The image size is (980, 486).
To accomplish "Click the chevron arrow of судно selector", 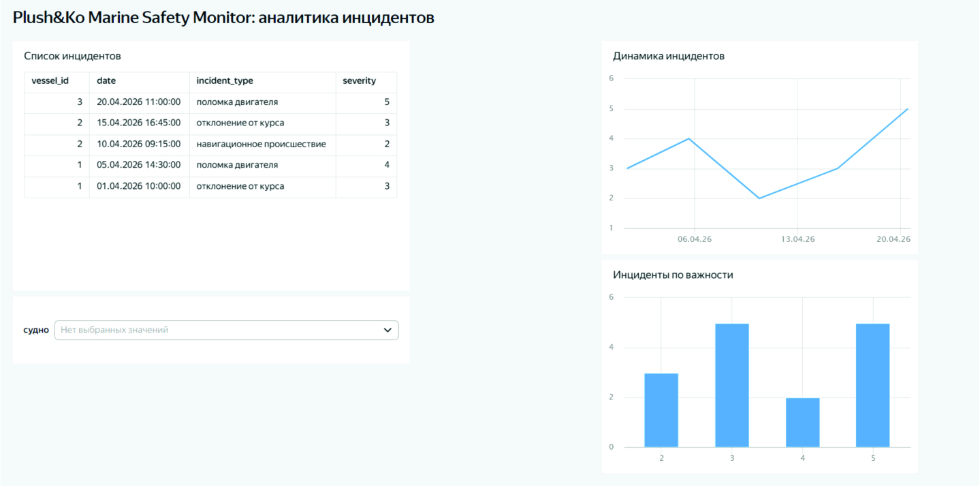I will [x=388, y=330].
